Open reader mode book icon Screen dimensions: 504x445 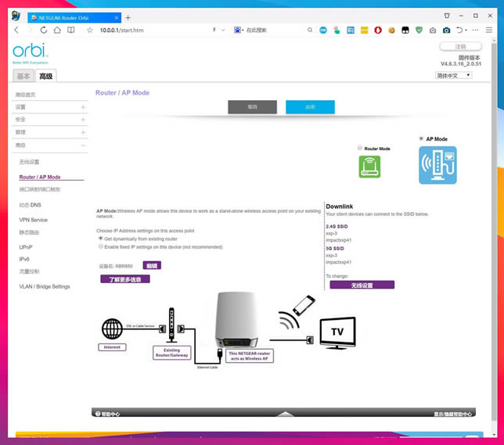[70, 31]
